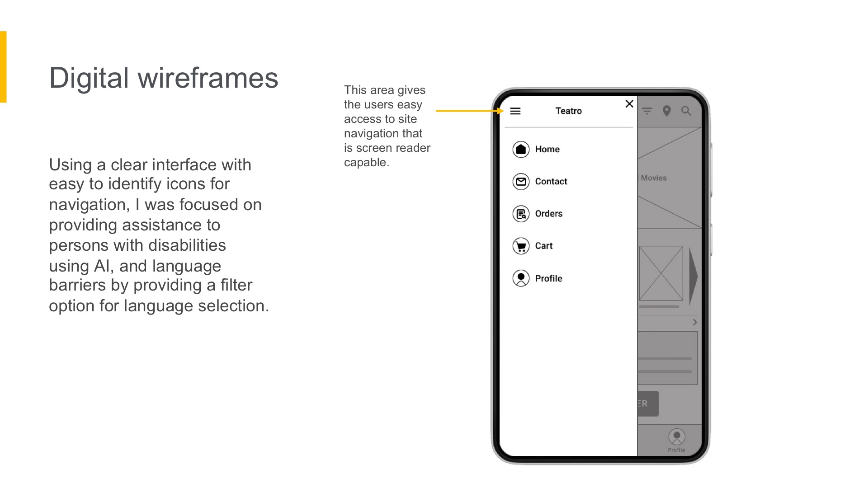Viewport: 868px width, 488px height.
Task: Select the location pin icon
Action: [666, 111]
